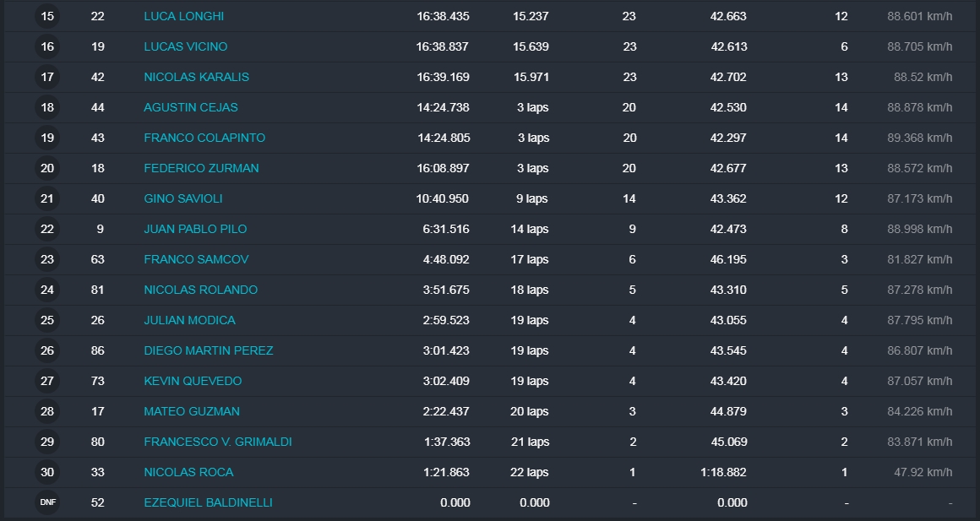Click the position 15 circle badge

coord(47,16)
